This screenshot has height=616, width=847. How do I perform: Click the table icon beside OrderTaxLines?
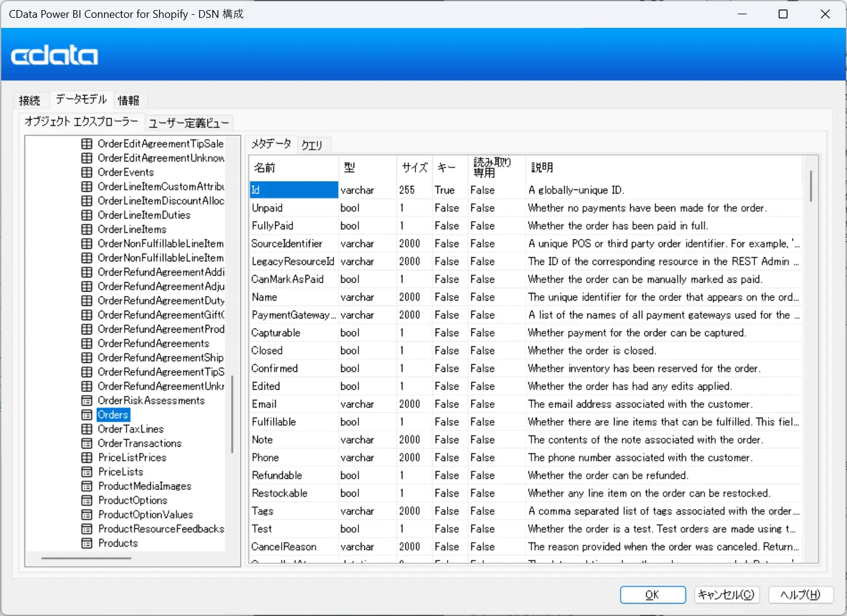pyautogui.click(x=87, y=429)
